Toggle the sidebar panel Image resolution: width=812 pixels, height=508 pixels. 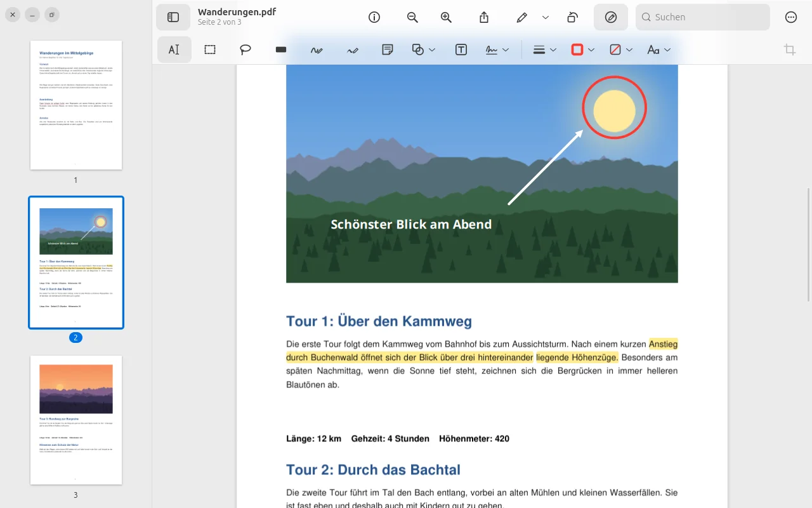pyautogui.click(x=173, y=17)
